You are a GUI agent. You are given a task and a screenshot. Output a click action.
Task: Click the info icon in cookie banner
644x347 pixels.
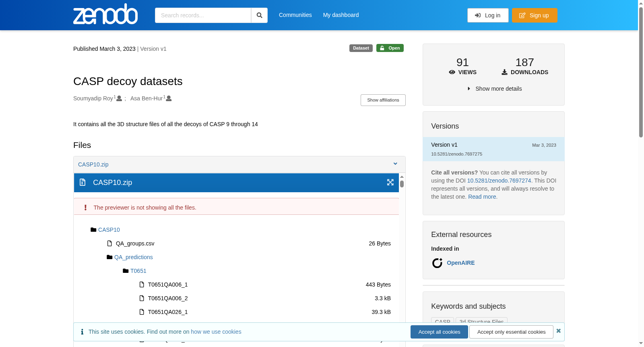tap(82, 332)
